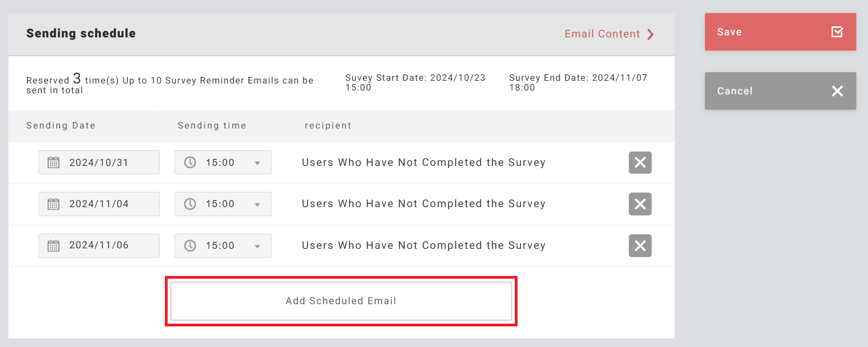Viewport: 868px width, 347px height.
Task: Delete the 2024/10/31 scheduled email row
Action: (640, 163)
